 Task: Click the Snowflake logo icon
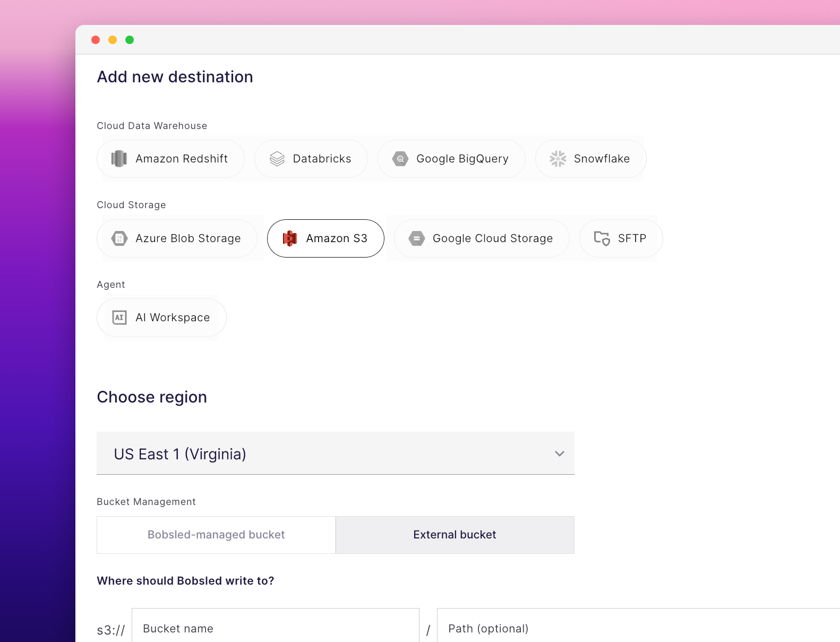click(558, 159)
